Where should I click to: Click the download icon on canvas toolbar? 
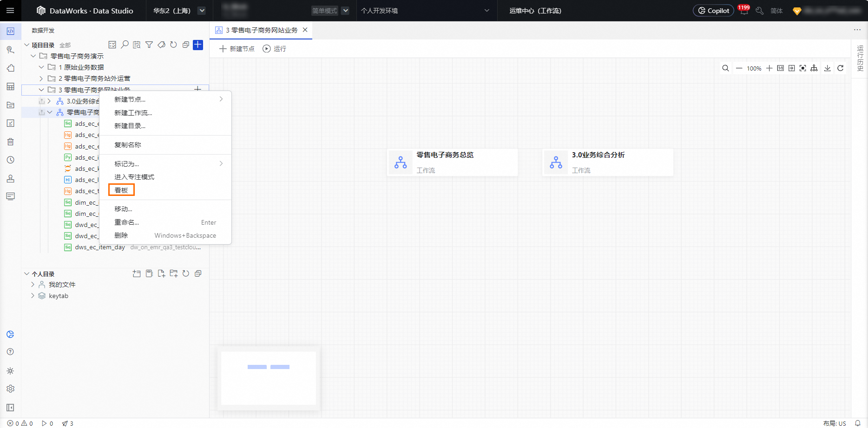(x=828, y=68)
